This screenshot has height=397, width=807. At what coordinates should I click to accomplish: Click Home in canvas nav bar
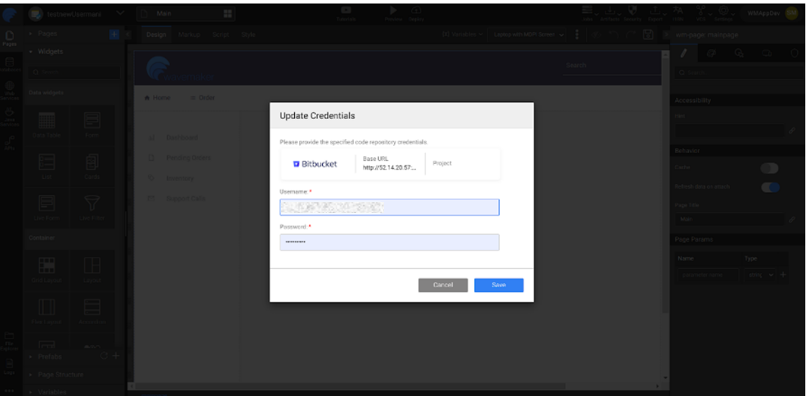click(x=157, y=98)
